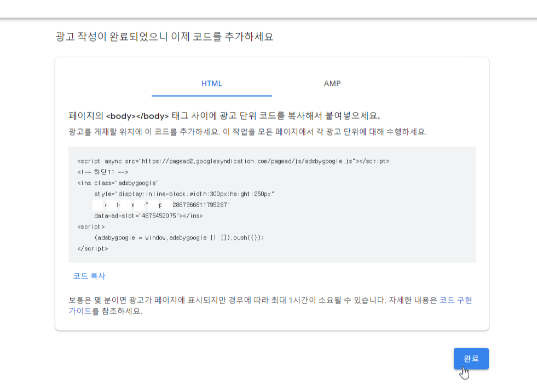The height and width of the screenshot is (392, 537).
Task: Click the partially hidden 2867366811795287 client line
Action: coord(161,205)
